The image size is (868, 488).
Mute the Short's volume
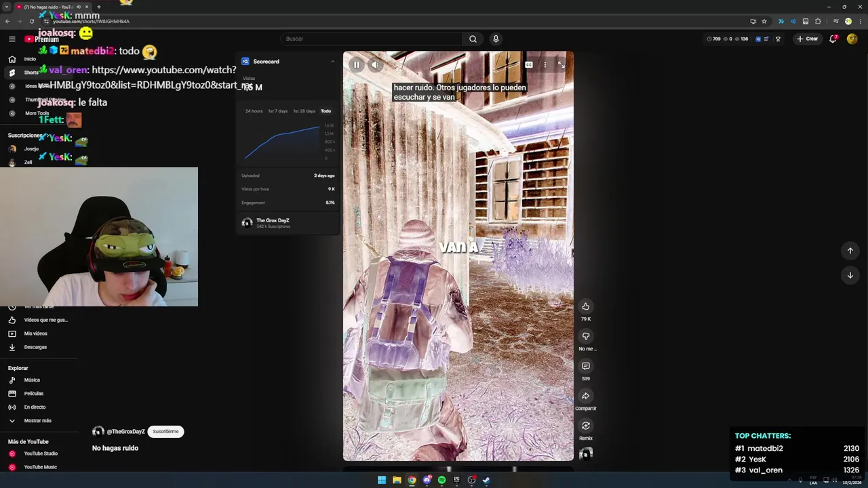[x=375, y=64]
